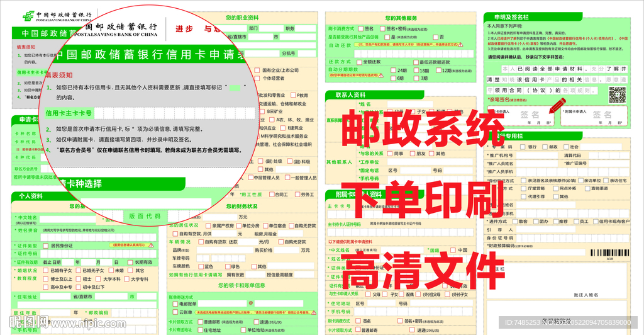This screenshot has width=644, height=335.
Task: Tick 散客 under 进件方式
Action: [x=514, y=222]
